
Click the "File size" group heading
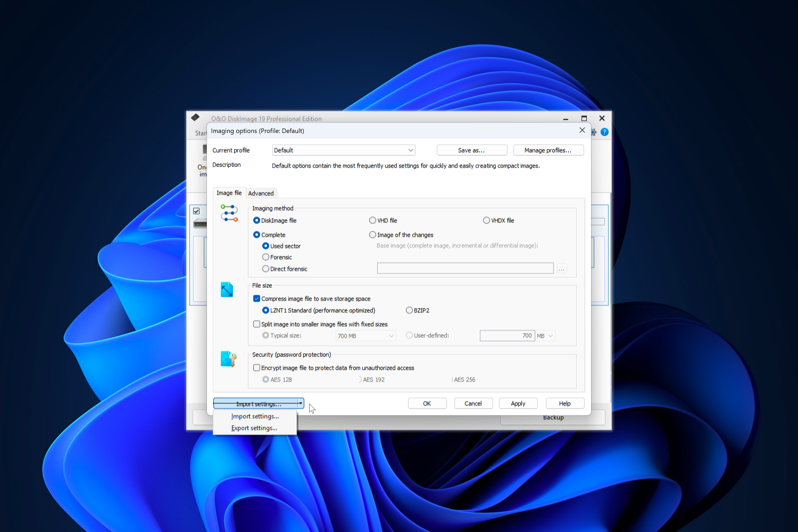click(x=262, y=286)
